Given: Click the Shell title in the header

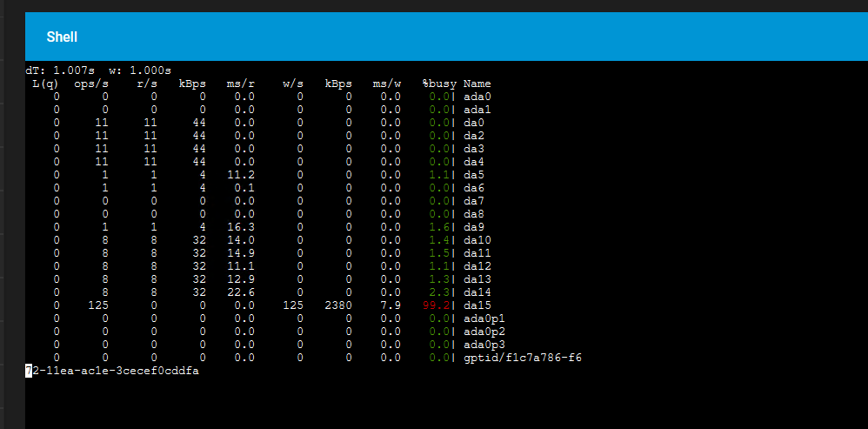Looking at the screenshot, I should tap(62, 37).
